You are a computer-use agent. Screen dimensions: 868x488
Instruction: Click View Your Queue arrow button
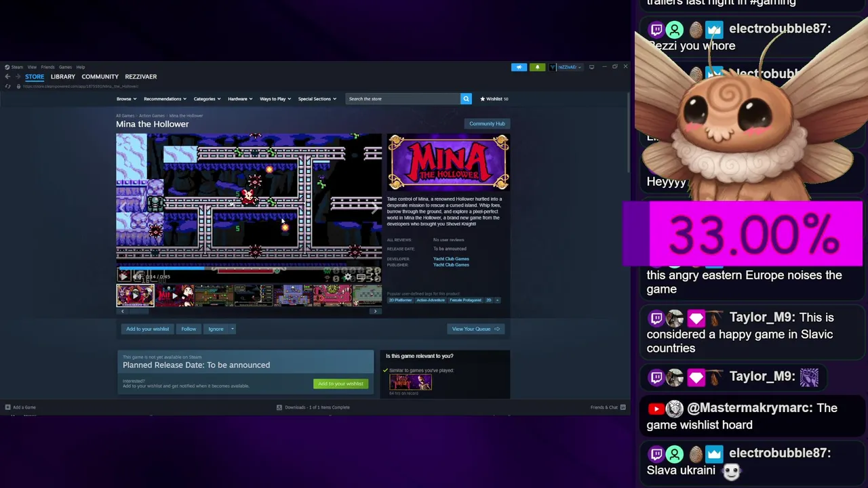[476, 329]
